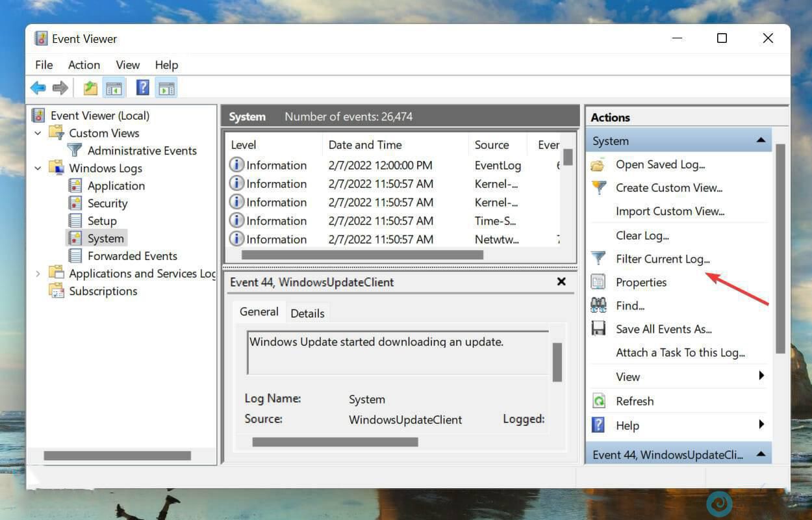Select the Security log in tree

pyautogui.click(x=107, y=203)
